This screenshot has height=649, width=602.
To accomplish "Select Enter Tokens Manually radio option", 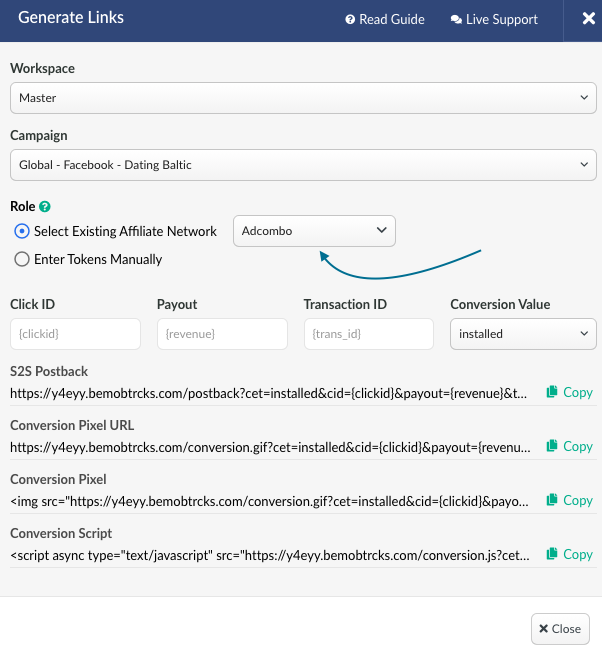I will (x=22, y=260).
